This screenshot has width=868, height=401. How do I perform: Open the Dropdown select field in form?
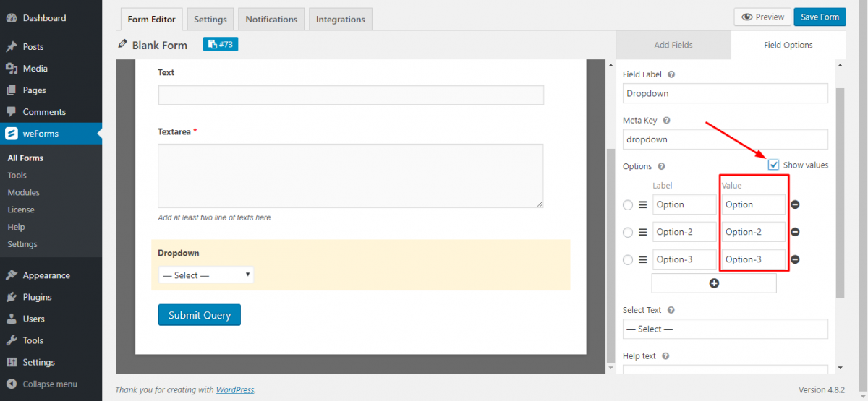point(206,275)
